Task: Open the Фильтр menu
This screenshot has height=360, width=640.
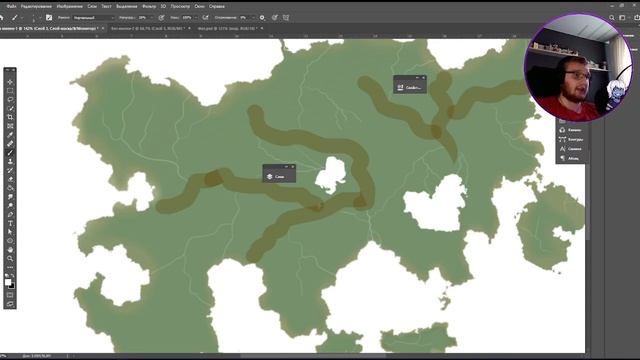Action: [x=149, y=7]
